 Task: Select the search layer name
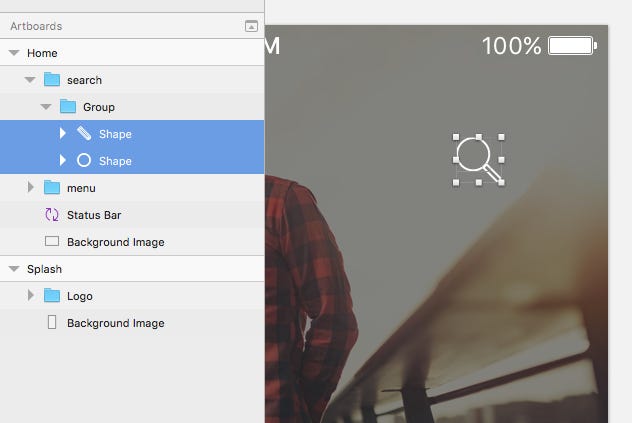tap(85, 80)
